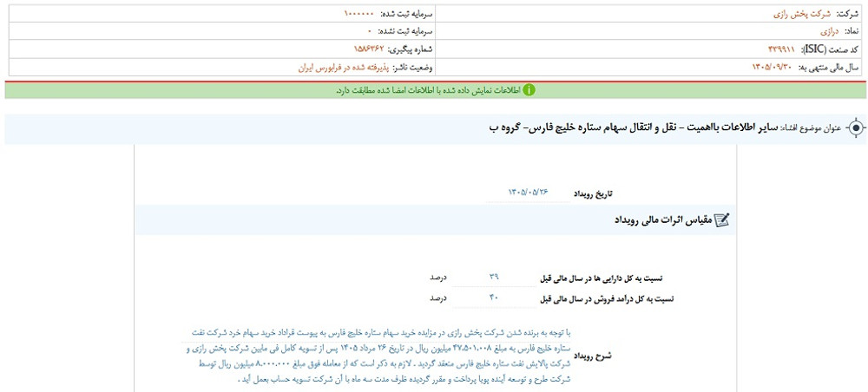Select the شماره پیگیری tracking number value

pos(369,49)
